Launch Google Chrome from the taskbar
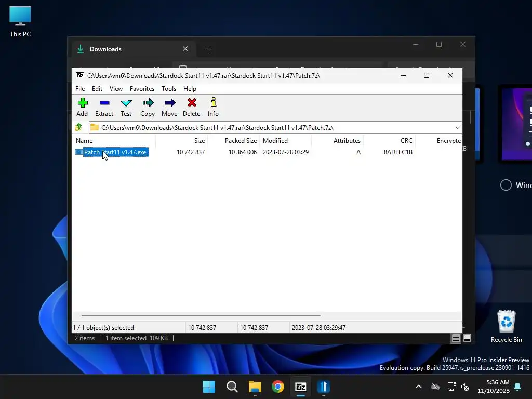The height and width of the screenshot is (399, 532). pyautogui.click(x=278, y=387)
